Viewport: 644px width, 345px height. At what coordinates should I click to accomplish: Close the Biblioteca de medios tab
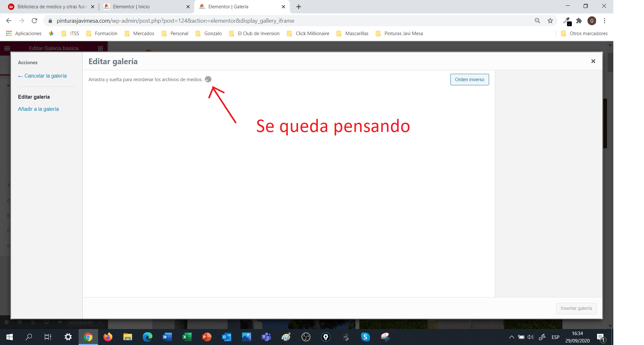93,7
